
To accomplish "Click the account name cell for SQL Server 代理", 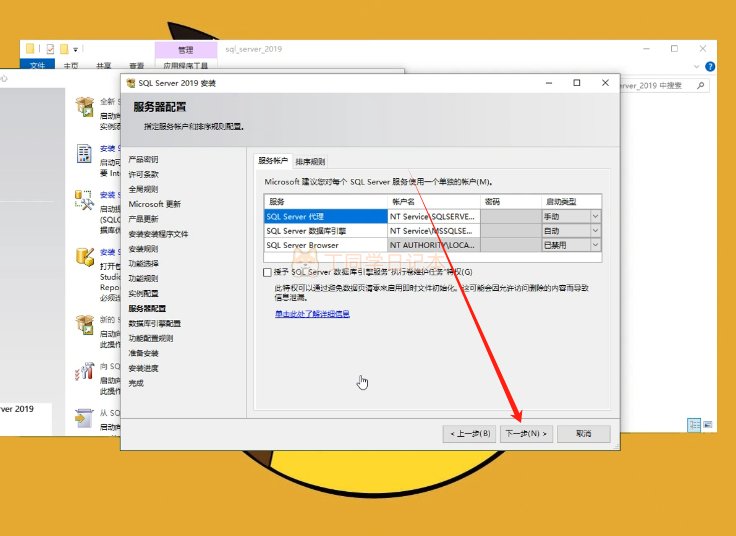I will point(434,216).
